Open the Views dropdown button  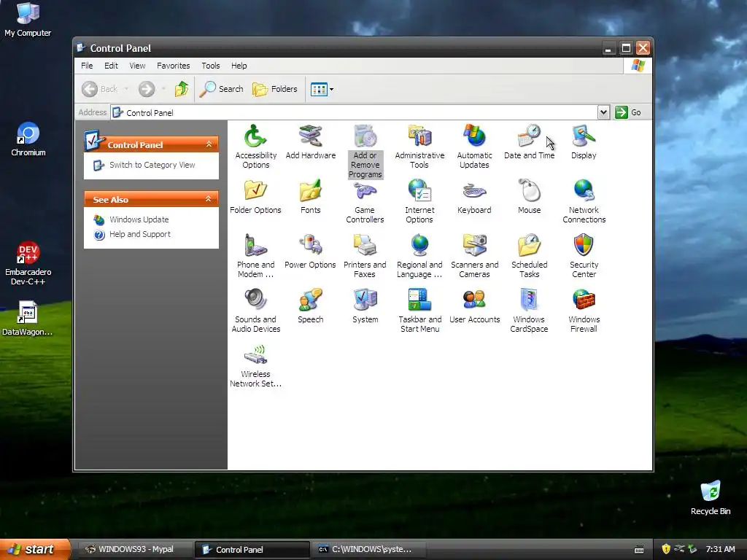pos(322,89)
